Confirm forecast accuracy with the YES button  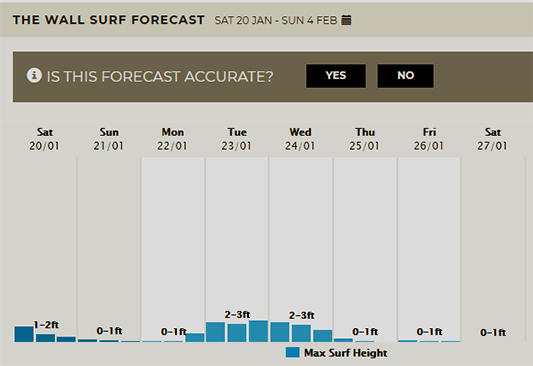click(336, 76)
